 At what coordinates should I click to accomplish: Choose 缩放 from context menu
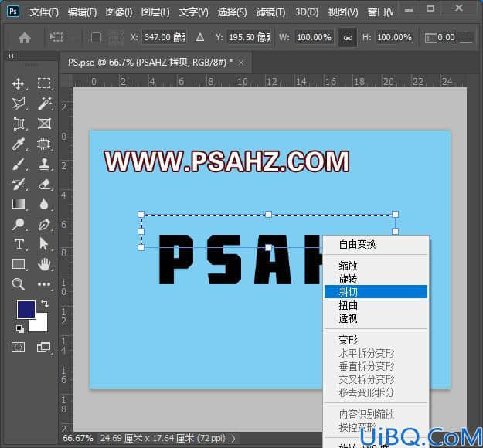[376, 266]
